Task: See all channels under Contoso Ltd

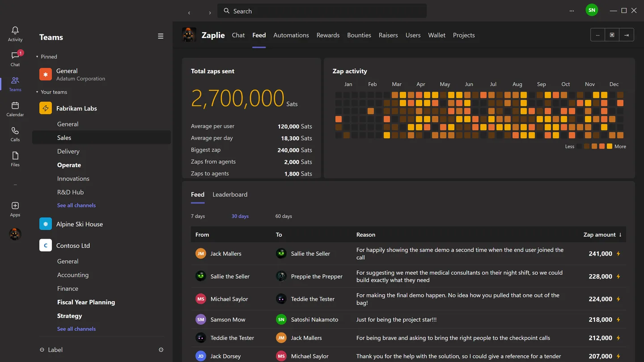Action: pyautogui.click(x=76, y=329)
